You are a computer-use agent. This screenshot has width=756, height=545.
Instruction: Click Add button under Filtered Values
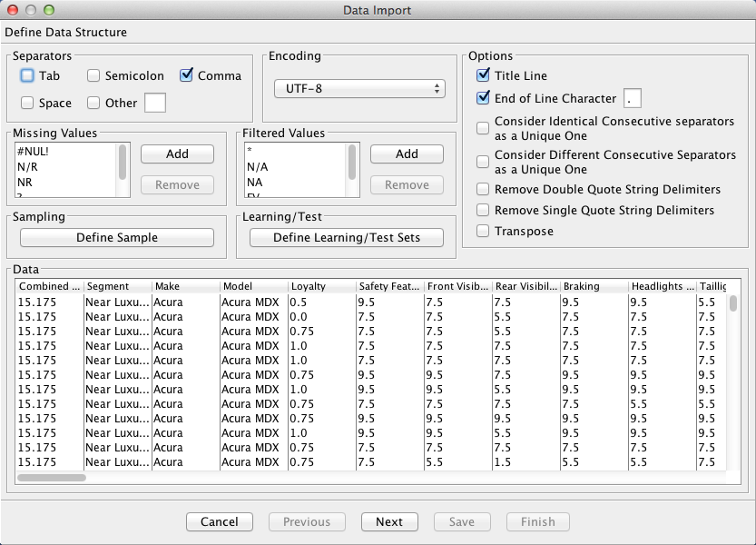click(407, 154)
